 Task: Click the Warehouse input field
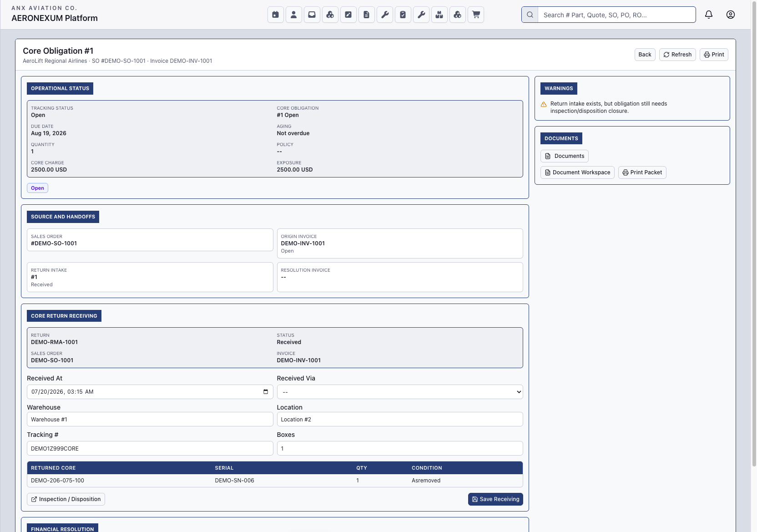click(x=150, y=419)
